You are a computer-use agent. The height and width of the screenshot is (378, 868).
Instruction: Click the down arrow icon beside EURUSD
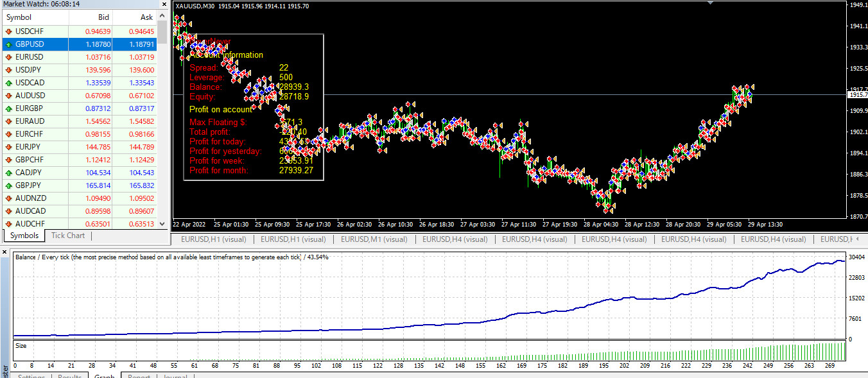pos(9,57)
